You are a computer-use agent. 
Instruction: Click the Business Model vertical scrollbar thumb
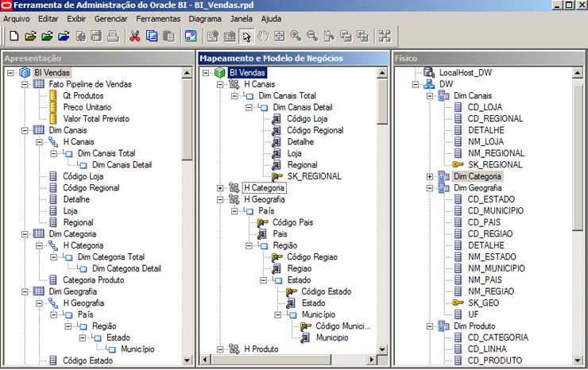[x=382, y=102]
